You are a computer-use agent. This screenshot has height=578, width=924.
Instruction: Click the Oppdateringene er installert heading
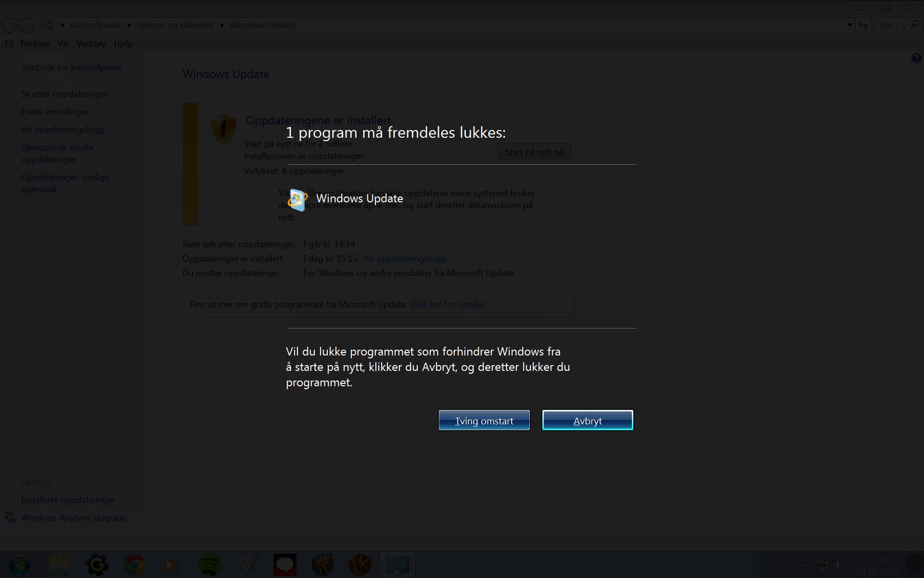click(x=318, y=120)
